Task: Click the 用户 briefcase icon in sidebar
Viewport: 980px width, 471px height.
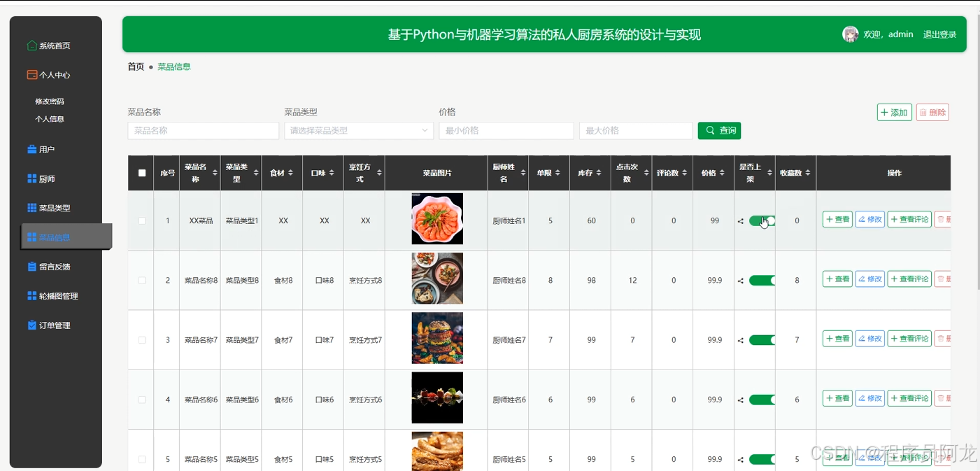Action: tap(31, 149)
